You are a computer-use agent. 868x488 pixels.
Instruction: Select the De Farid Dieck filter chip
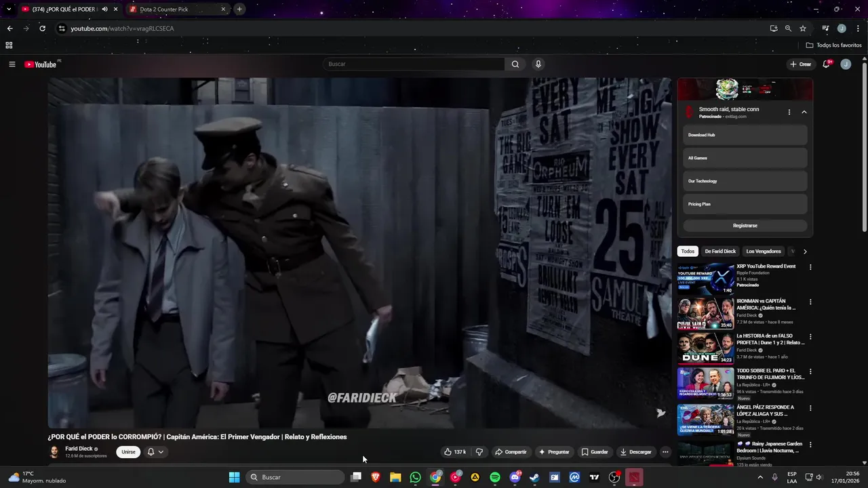(x=720, y=251)
